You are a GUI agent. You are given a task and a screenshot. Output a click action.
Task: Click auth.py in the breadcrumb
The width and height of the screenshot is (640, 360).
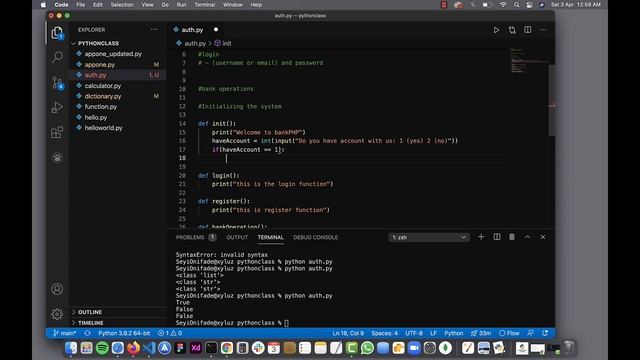tap(195, 43)
